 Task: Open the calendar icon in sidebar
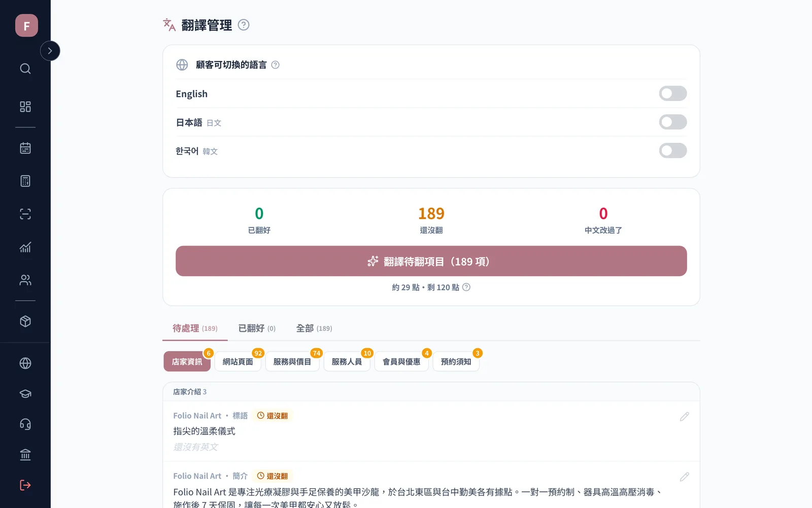pos(25,148)
